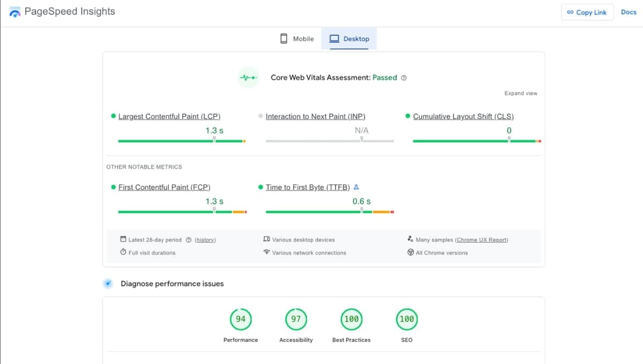
Task: Click the Chrome icon beside All Chrome versions
Action: (410, 252)
